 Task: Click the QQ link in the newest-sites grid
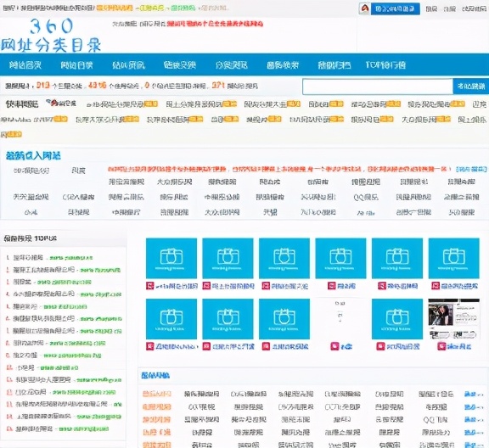pos(366,197)
